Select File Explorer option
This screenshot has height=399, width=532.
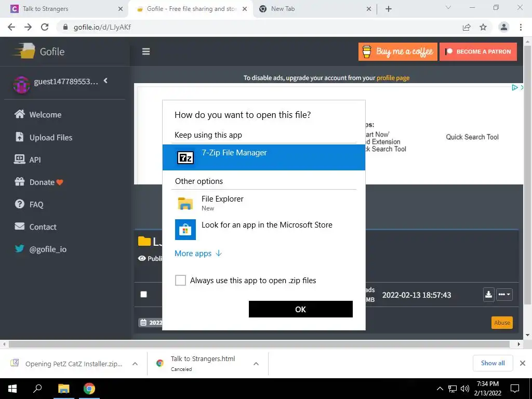263,203
